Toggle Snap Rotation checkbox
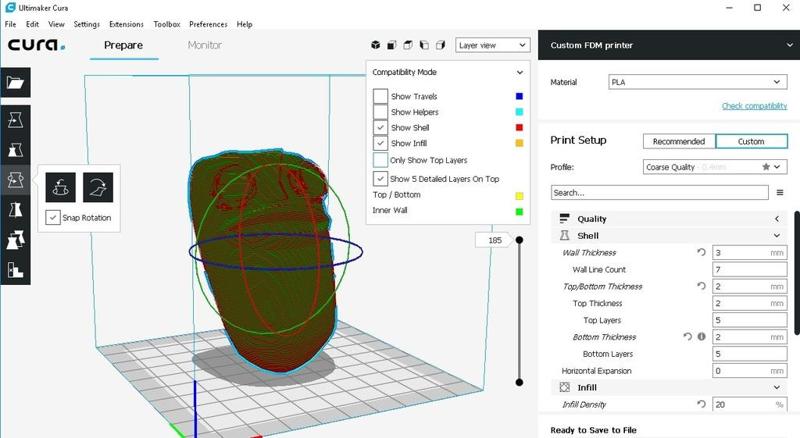This screenshot has width=800, height=438. tap(53, 217)
